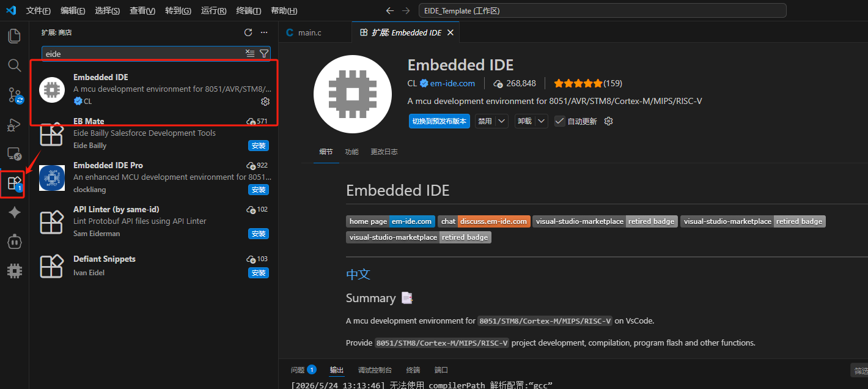The height and width of the screenshot is (389, 868).
Task: Install the Defiant Snippets extension
Action: (x=259, y=273)
